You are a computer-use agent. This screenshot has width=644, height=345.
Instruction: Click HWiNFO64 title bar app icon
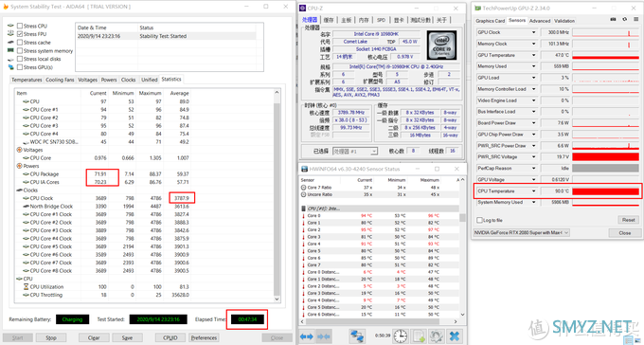pyautogui.click(x=304, y=169)
